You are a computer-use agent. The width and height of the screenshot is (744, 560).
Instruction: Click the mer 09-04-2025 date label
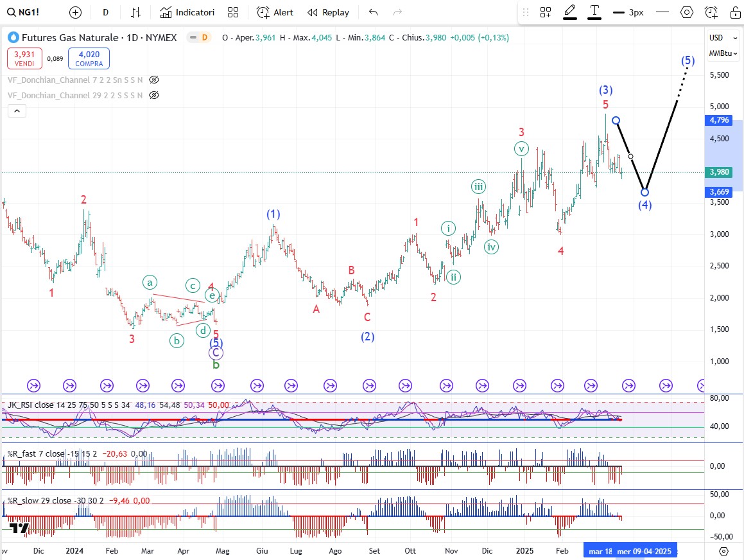[x=645, y=551]
